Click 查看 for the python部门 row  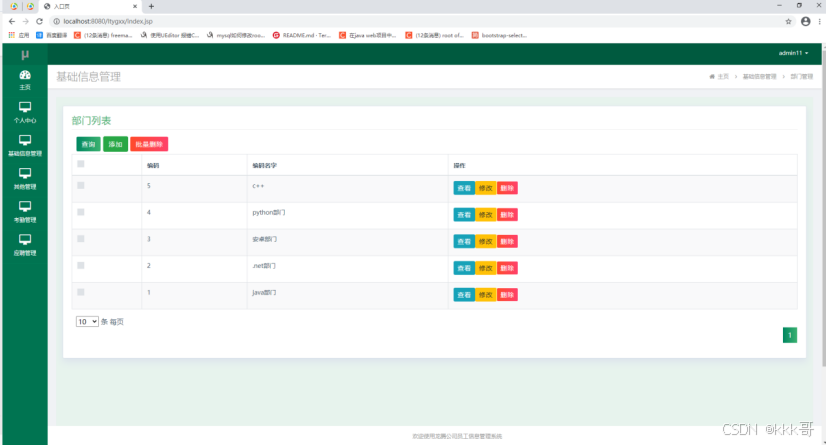(464, 214)
